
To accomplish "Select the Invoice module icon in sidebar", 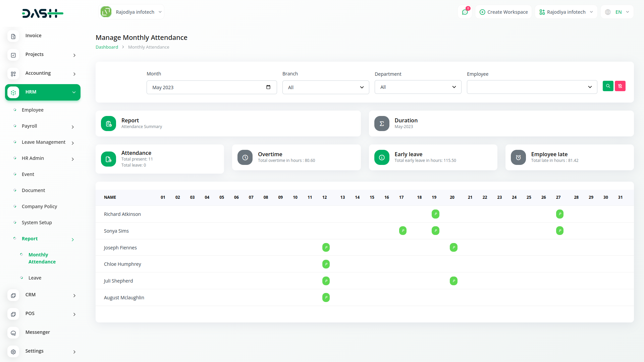I will (13, 36).
